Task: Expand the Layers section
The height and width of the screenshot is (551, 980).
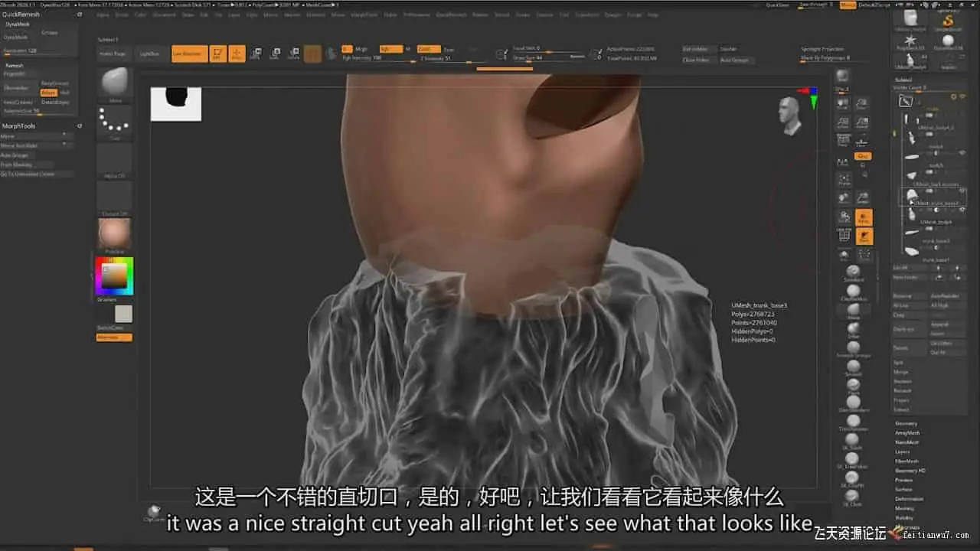Action: tap(903, 452)
